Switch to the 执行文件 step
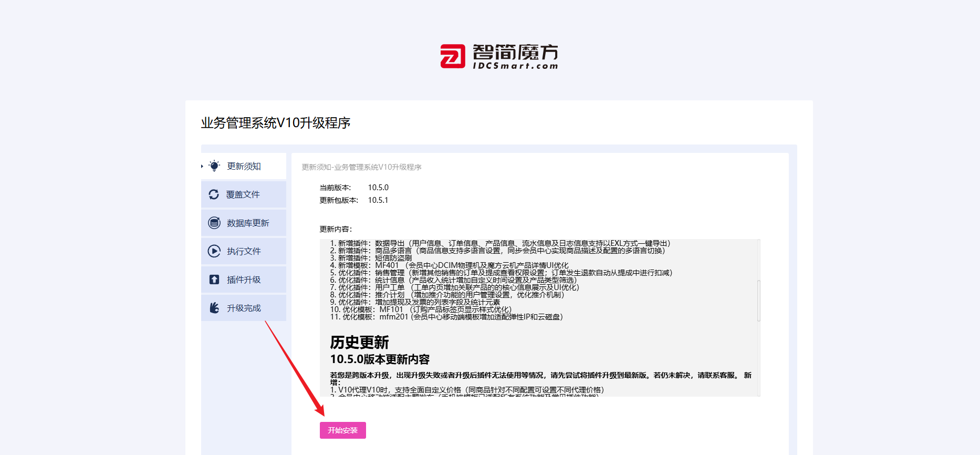Image resolution: width=980 pixels, height=455 pixels. 244,251
